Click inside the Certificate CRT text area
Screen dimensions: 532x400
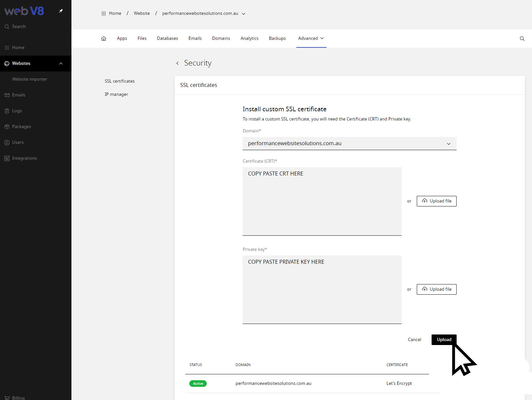[x=322, y=201]
